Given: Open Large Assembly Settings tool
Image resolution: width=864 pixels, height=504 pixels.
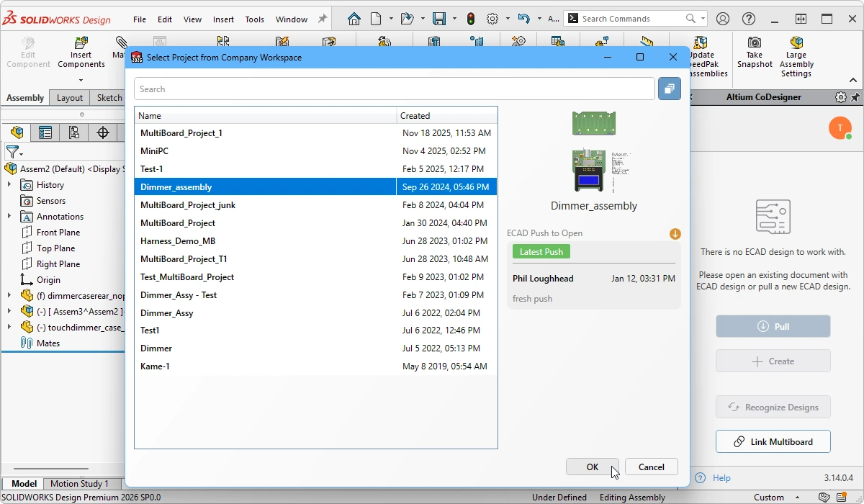Looking at the screenshot, I should (x=796, y=58).
